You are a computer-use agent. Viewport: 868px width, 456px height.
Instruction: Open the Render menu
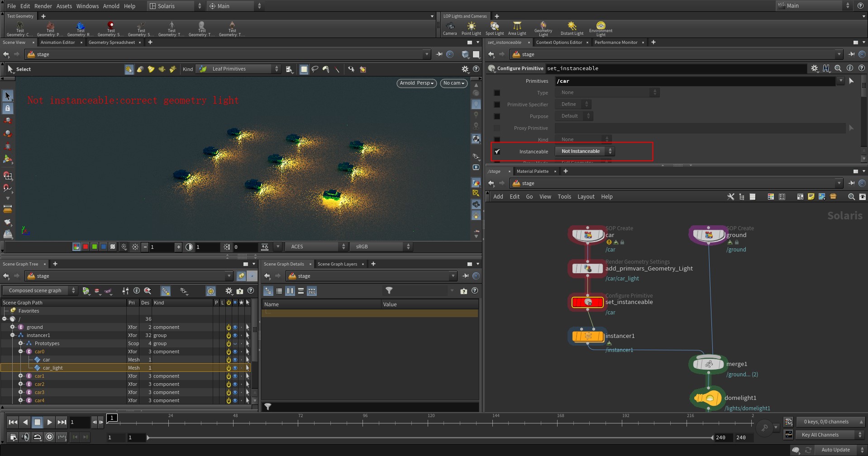(43, 6)
